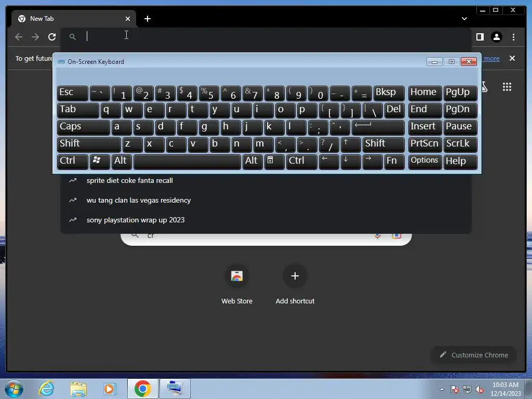The image size is (532, 399).
Task: Click the space bar key
Action: [187, 162]
